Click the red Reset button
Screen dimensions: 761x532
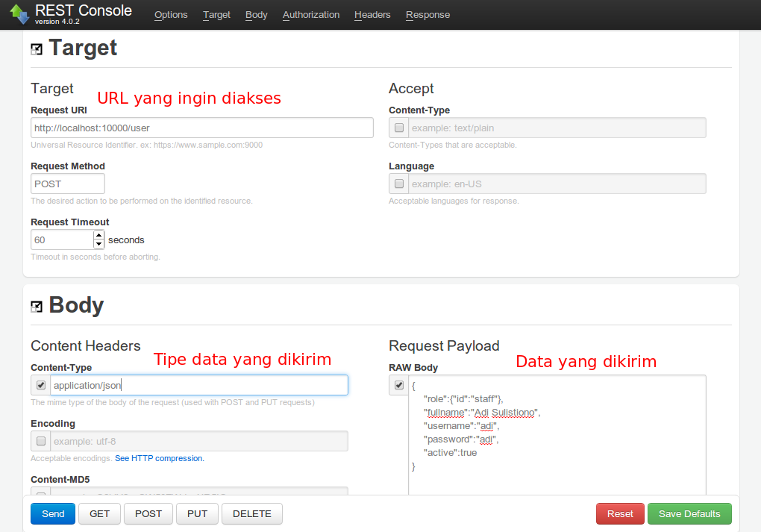(620, 513)
